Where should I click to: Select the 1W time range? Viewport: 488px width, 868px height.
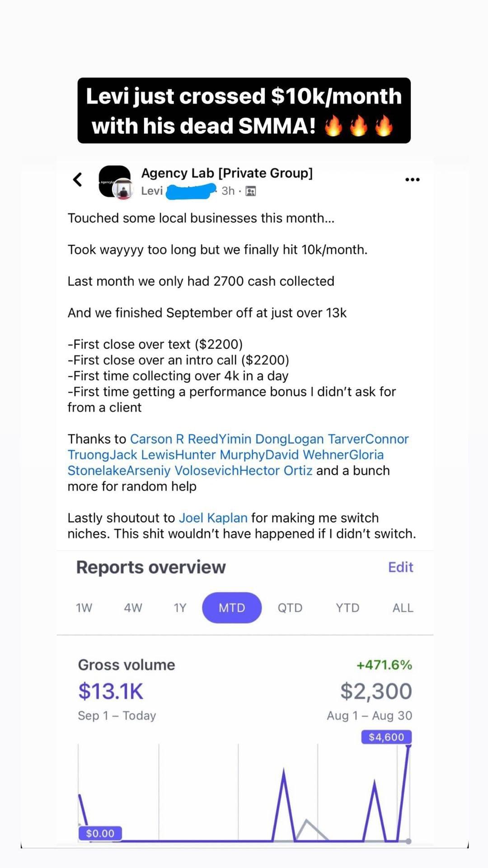84,608
